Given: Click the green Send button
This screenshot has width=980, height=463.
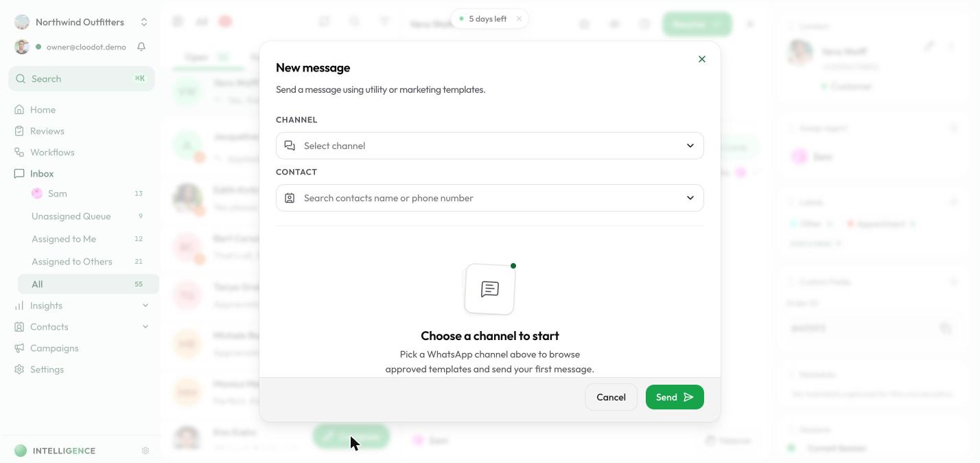Looking at the screenshot, I should click(x=675, y=397).
